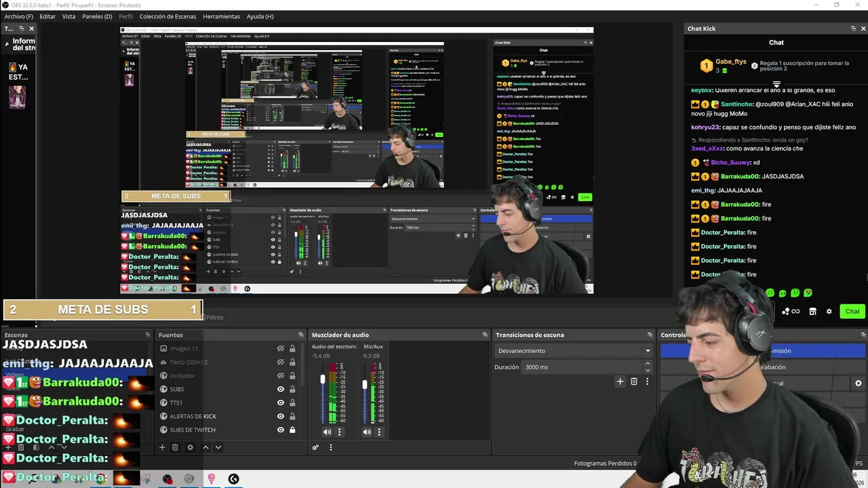Toggle lock on ALERTAS DE KICK source
This screenshot has width=868, height=488.
[x=292, y=416]
